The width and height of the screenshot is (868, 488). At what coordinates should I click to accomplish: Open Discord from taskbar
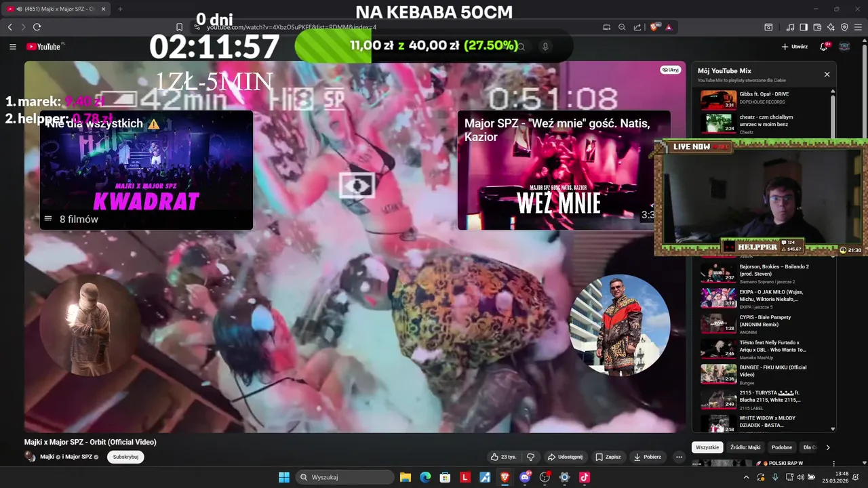pyautogui.click(x=525, y=477)
